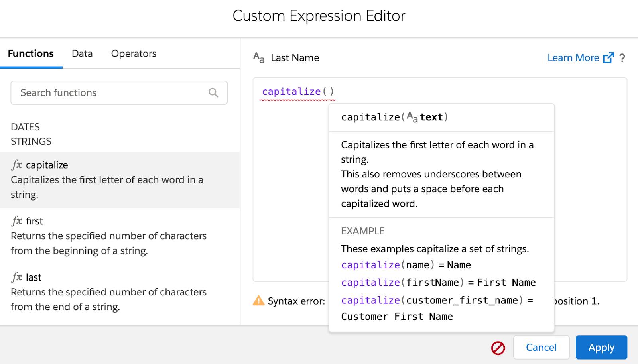Viewport: 638px width, 364px height.
Task: Click the capitalize(text) signature in the tooltip
Action: (x=395, y=117)
